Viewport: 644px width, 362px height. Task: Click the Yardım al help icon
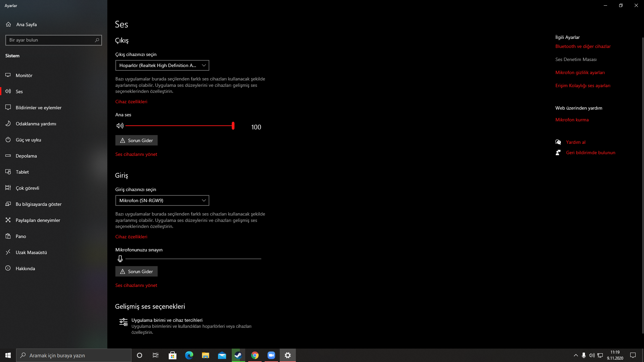click(x=558, y=142)
